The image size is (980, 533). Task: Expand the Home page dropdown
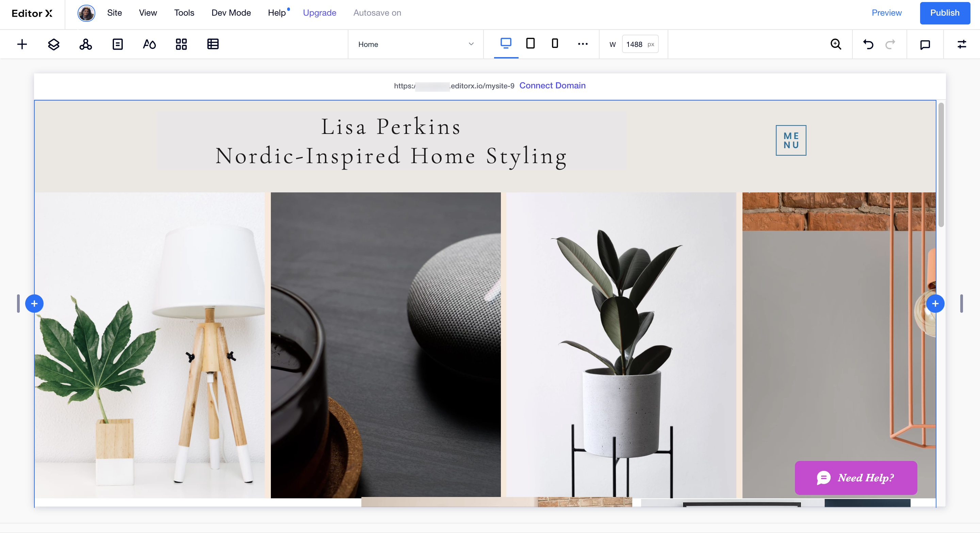(471, 44)
